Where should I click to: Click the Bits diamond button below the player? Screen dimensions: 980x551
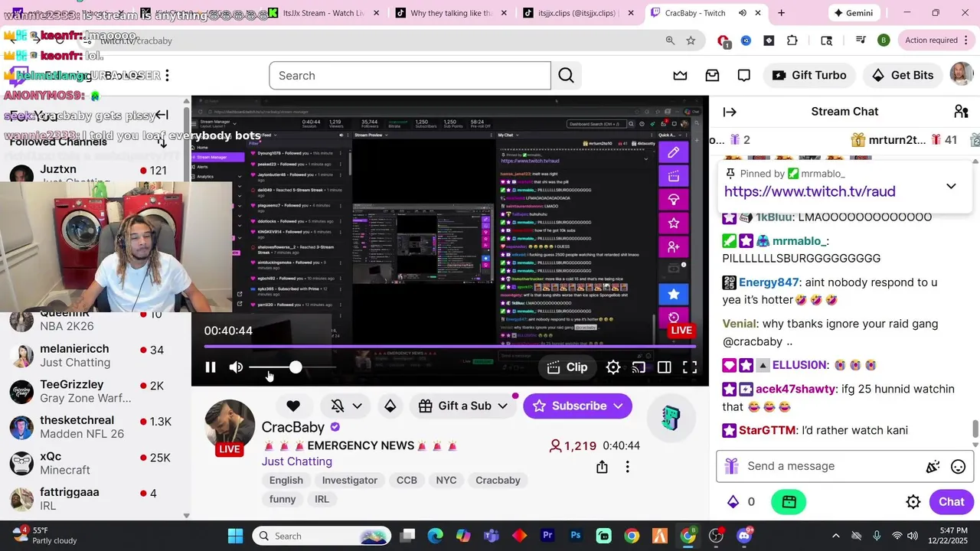(x=390, y=406)
